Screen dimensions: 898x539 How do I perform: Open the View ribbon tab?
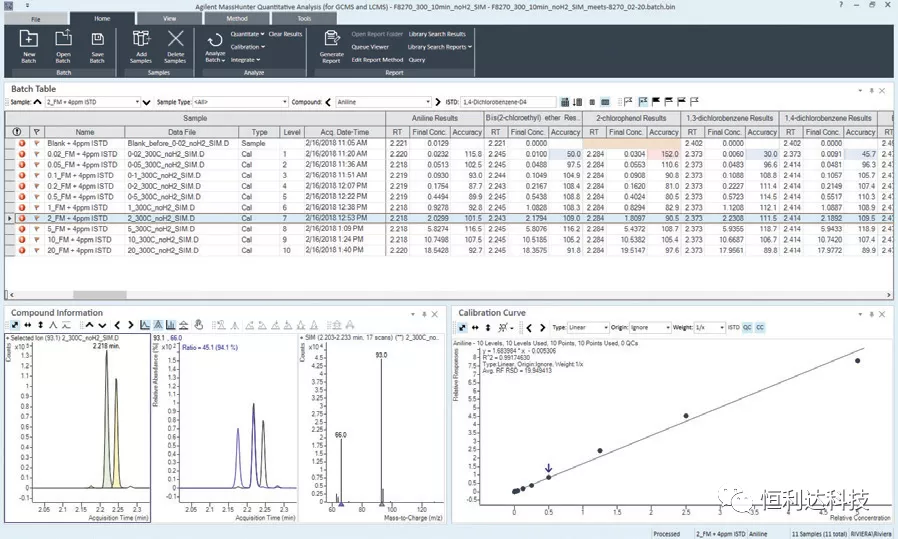click(169, 18)
